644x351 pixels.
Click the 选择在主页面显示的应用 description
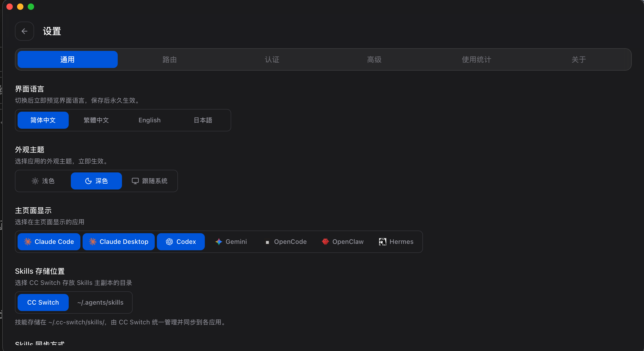[x=50, y=222]
